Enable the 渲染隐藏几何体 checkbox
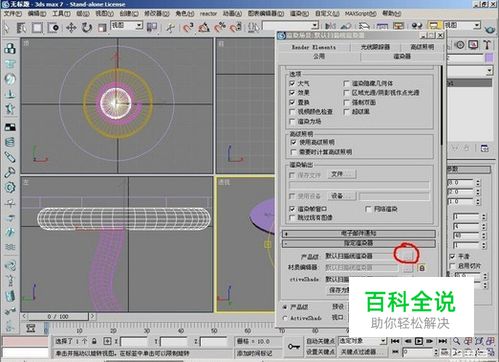Screen dimensions: 499x362 347,83
